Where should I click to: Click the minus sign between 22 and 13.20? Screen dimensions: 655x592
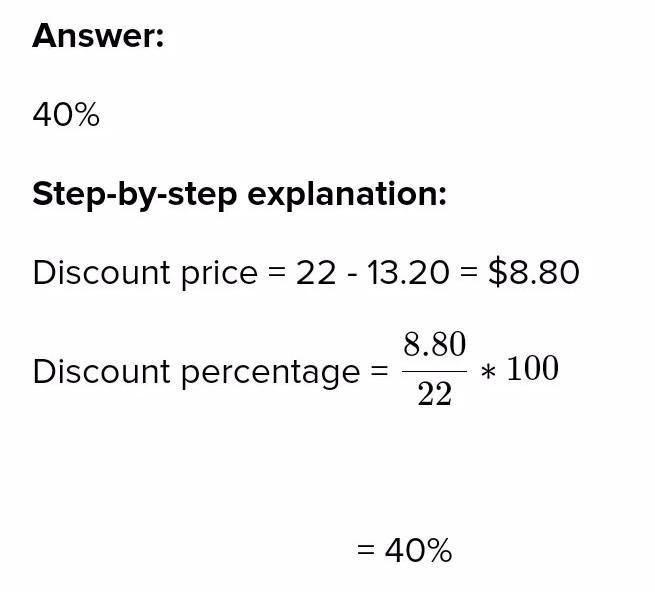351,272
